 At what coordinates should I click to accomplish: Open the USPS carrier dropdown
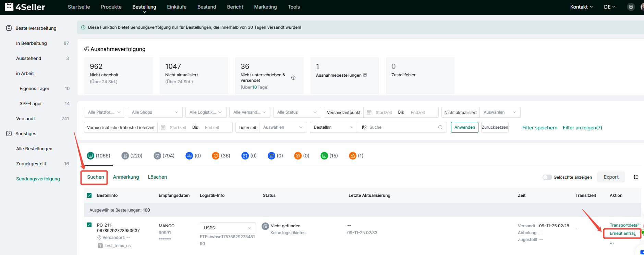pos(228,228)
